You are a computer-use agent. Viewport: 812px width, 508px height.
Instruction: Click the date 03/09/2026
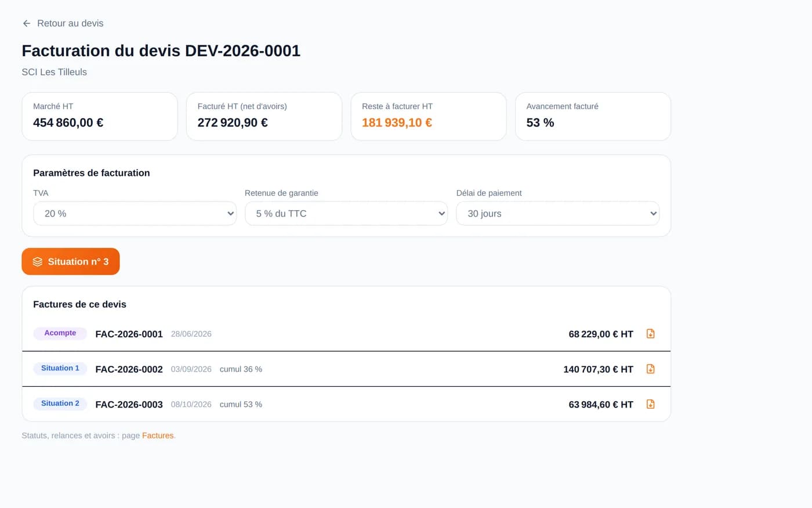pos(191,369)
